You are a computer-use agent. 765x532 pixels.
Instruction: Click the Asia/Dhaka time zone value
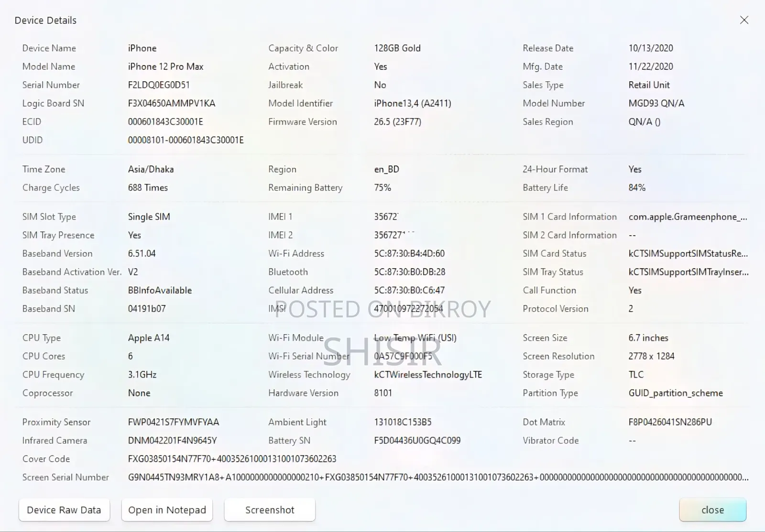point(151,169)
